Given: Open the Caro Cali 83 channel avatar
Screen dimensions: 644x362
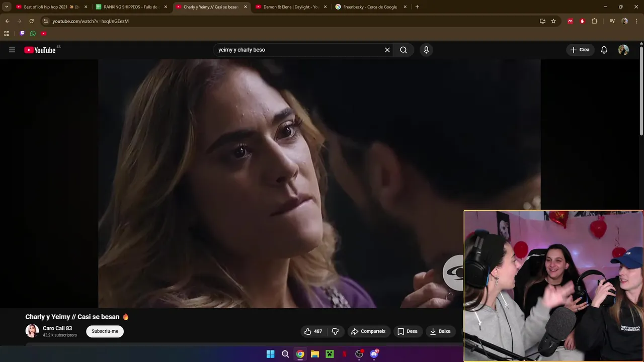Looking at the screenshot, I should click(x=32, y=331).
